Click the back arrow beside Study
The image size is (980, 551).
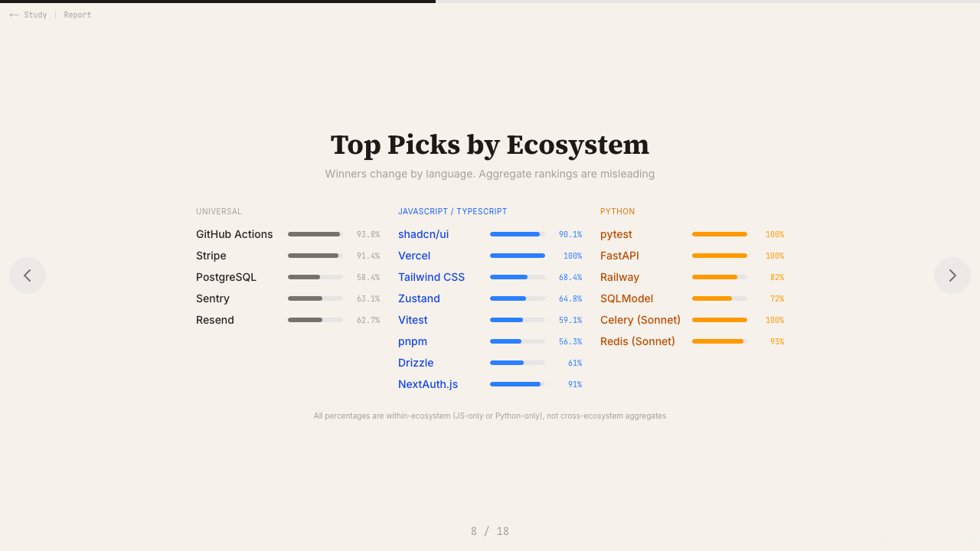(14, 15)
